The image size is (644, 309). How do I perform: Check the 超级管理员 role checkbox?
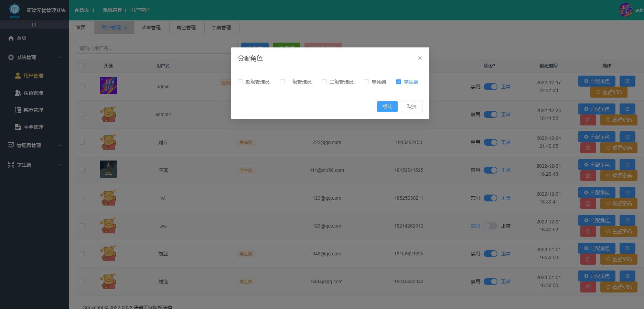coord(240,82)
